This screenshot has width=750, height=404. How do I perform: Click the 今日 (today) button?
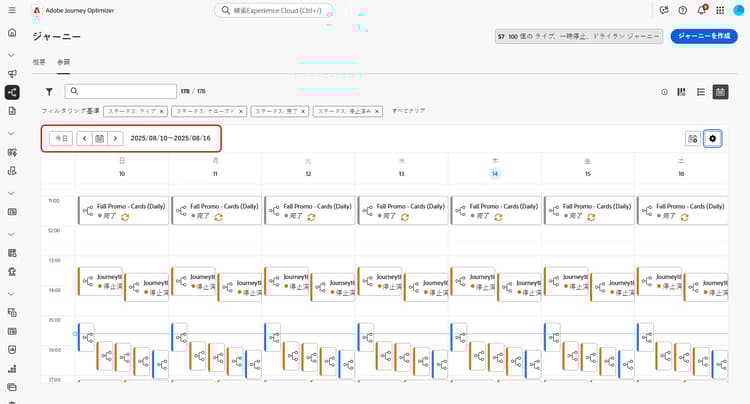61,138
